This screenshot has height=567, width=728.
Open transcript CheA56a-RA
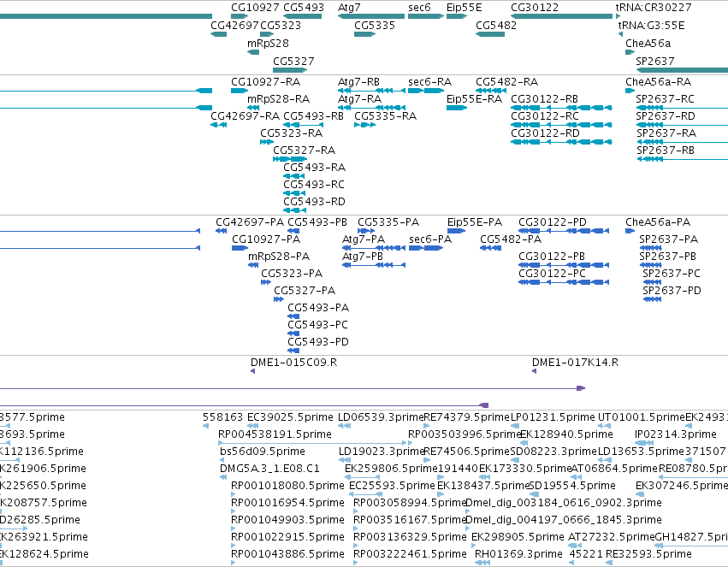(x=659, y=82)
